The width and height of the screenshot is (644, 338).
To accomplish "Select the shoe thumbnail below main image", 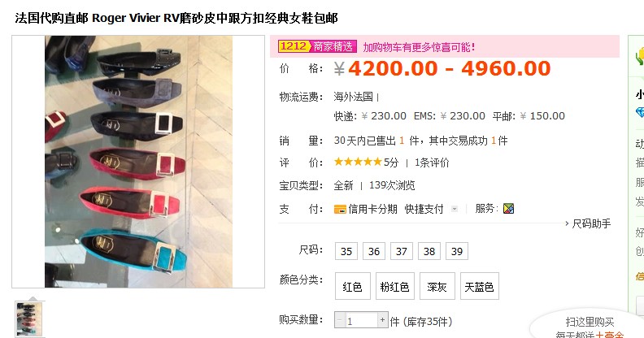I will coord(28,319).
